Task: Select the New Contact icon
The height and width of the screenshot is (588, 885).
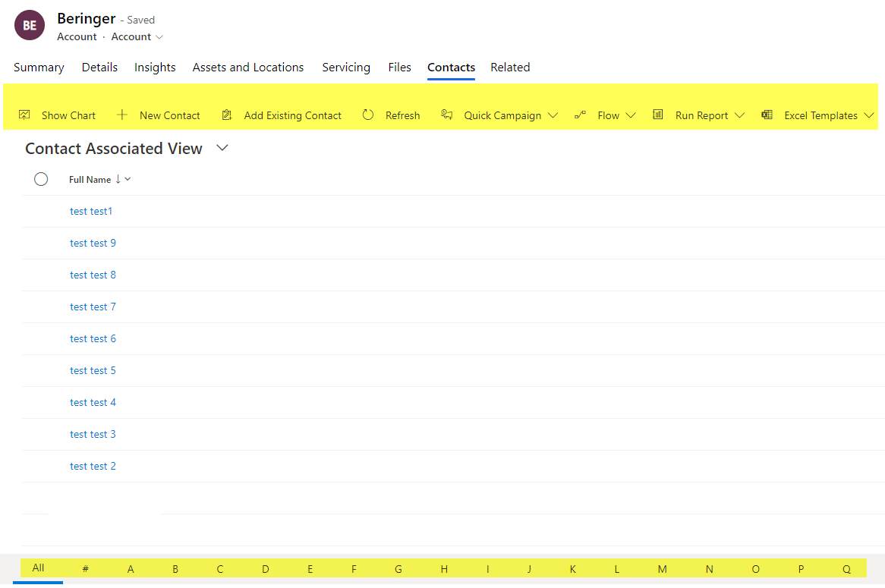Action: click(122, 115)
